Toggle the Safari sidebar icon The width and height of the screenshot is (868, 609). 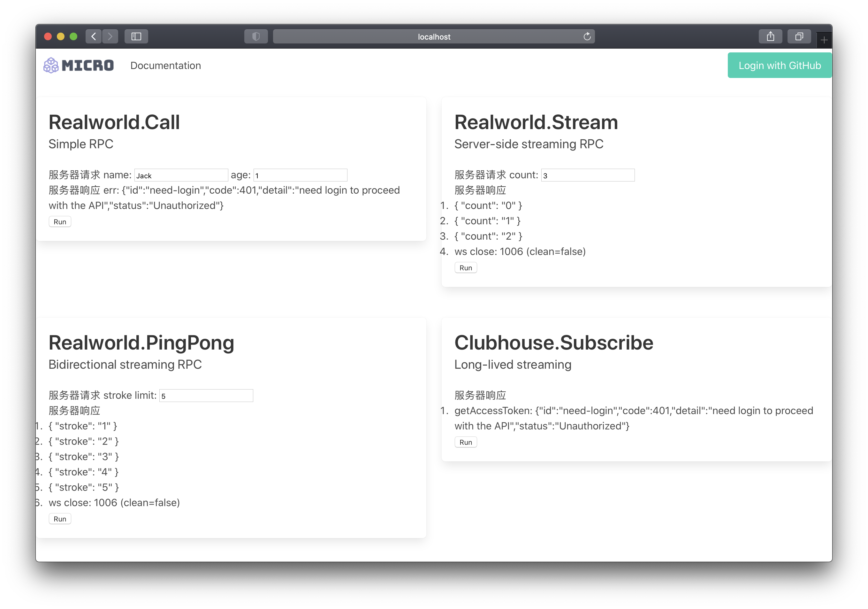(136, 36)
